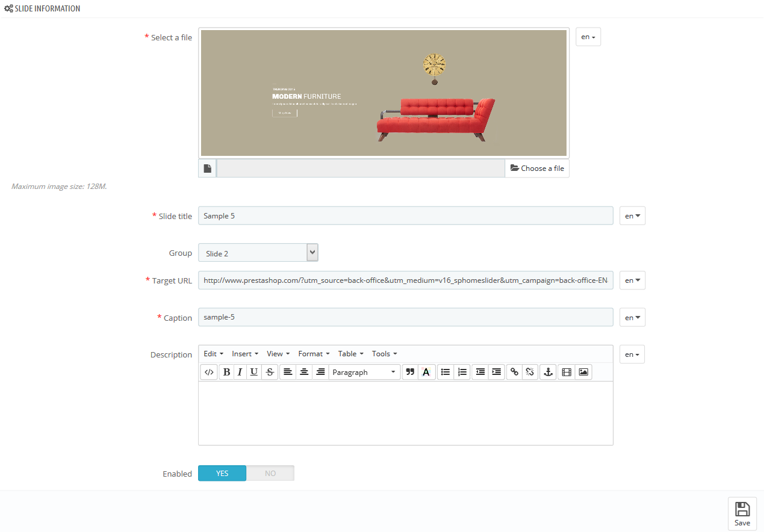Insert bullet list
The height and width of the screenshot is (532, 764).
pyautogui.click(x=445, y=372)
